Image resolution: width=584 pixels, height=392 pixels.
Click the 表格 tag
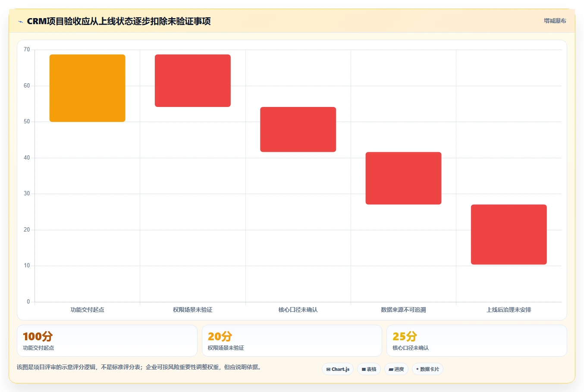369,369
